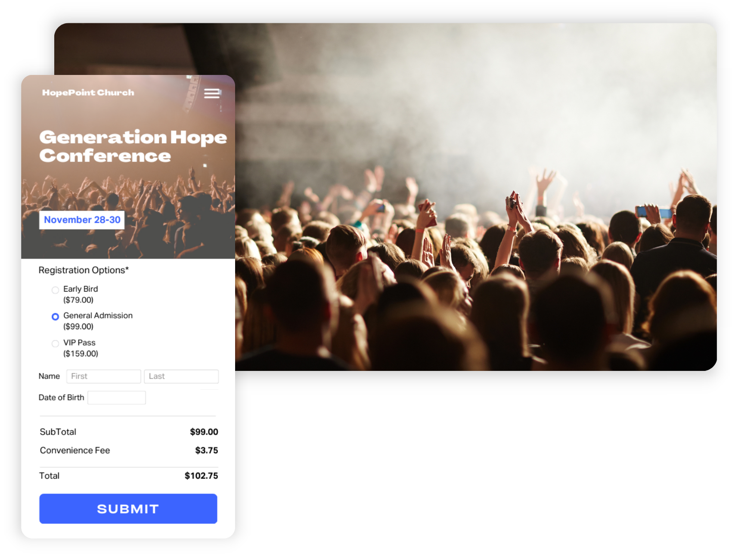The image size is (732, 560).
Task: Click the Registration Options label
Action: [84, 270]
